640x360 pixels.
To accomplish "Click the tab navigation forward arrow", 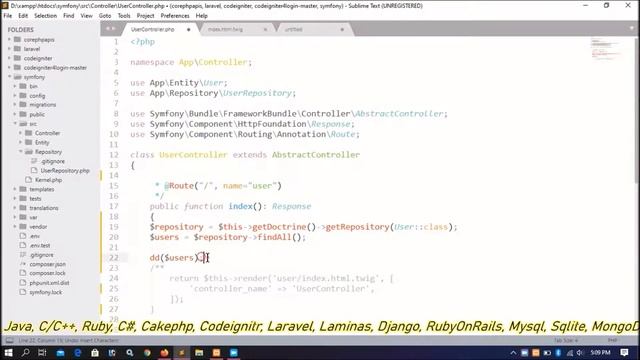I will pos(114,29).
